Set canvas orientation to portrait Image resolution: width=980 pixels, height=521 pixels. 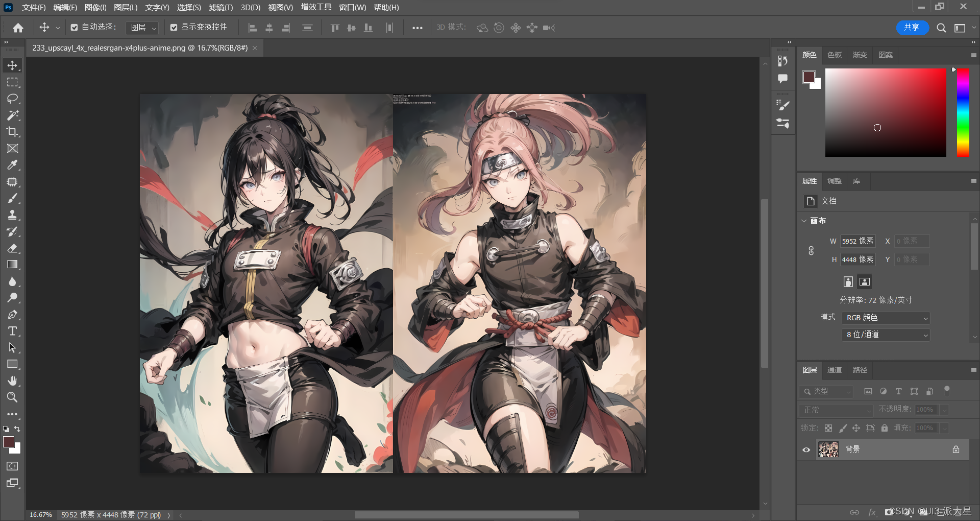coord(848,282)
